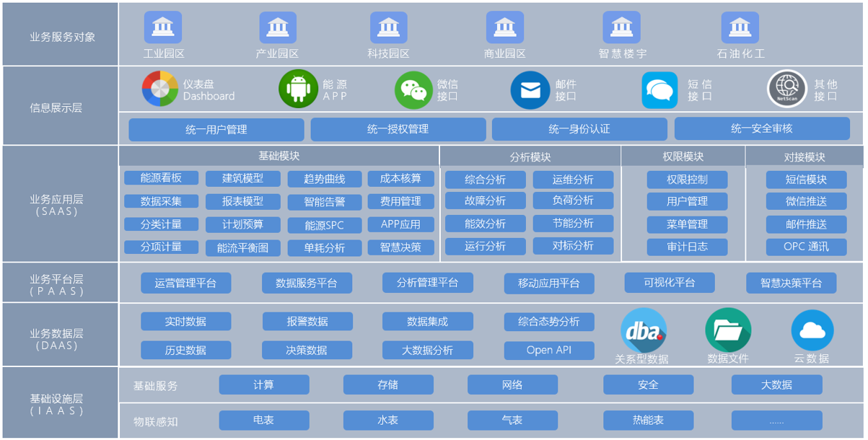
Task: Select the Android 能源APP icon
Action: click(x=299, y=88)
